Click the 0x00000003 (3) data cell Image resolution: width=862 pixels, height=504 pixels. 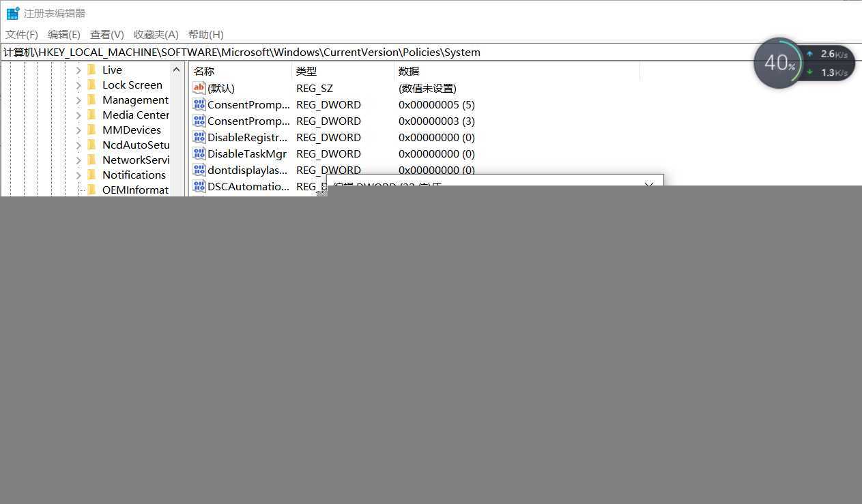437,121
